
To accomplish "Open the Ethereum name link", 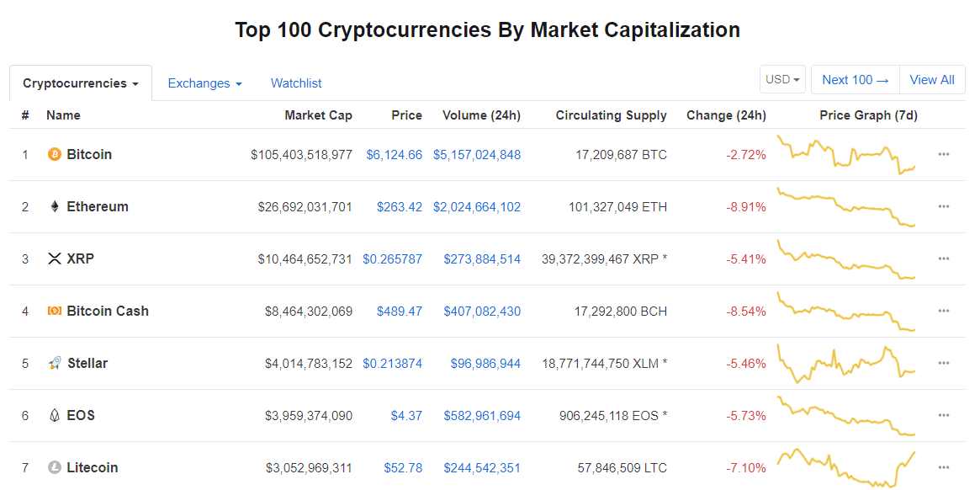I will point(98,207).
